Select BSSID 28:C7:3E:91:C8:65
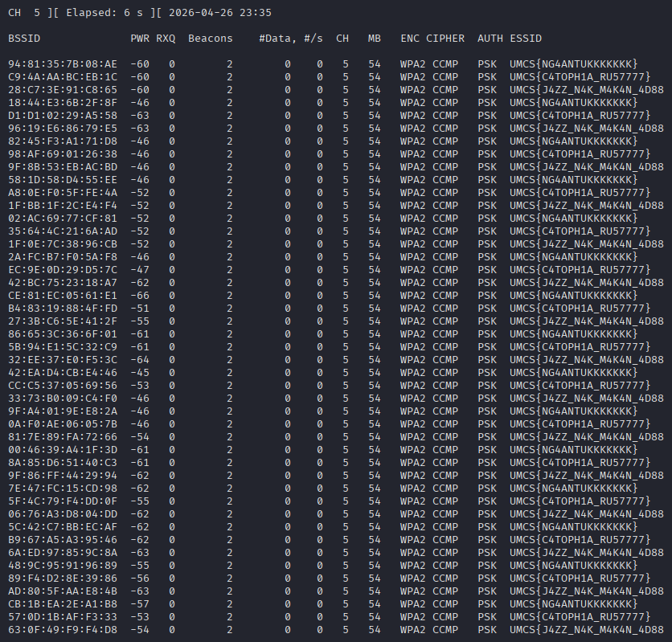This screenshot has height=642, width=672. [x=63, y=90]
